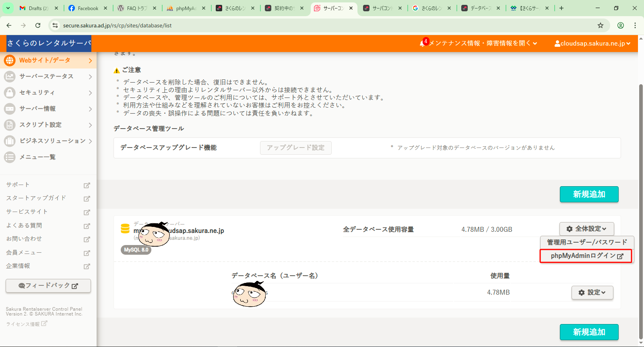644x347 pixels.
Task: Reload the page with the refresh icon
Action: tap(38, 25)
